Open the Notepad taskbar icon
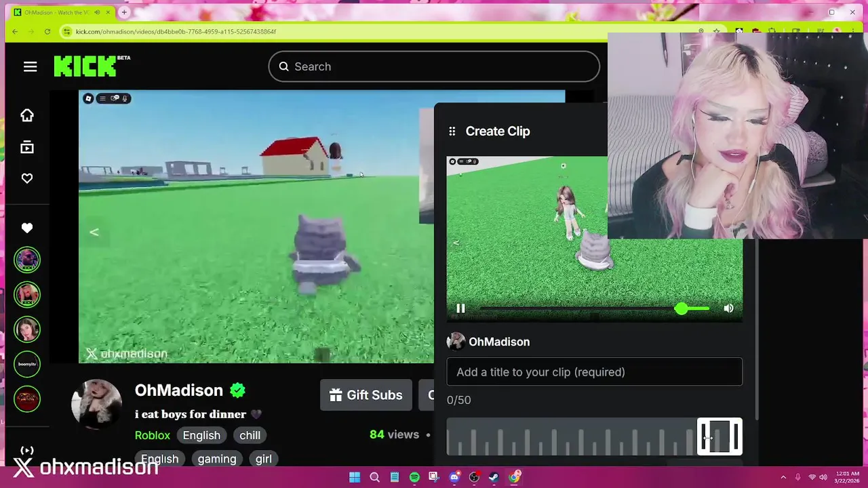Image resolution: width=868 pixels, height=488 pixels. click(395, 477)
